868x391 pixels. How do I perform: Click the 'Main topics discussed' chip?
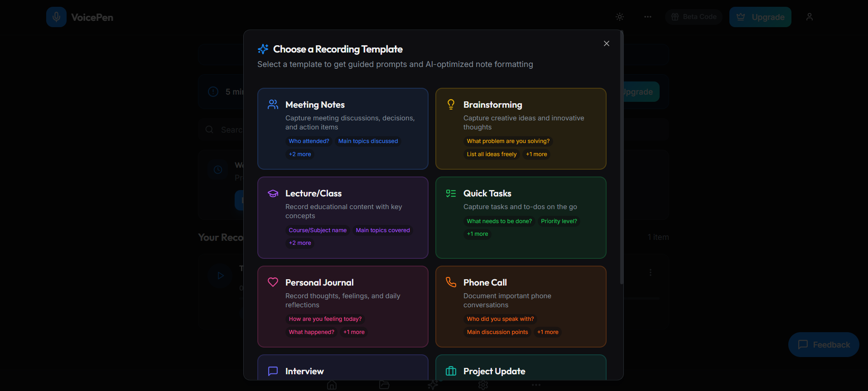point(368,141)
